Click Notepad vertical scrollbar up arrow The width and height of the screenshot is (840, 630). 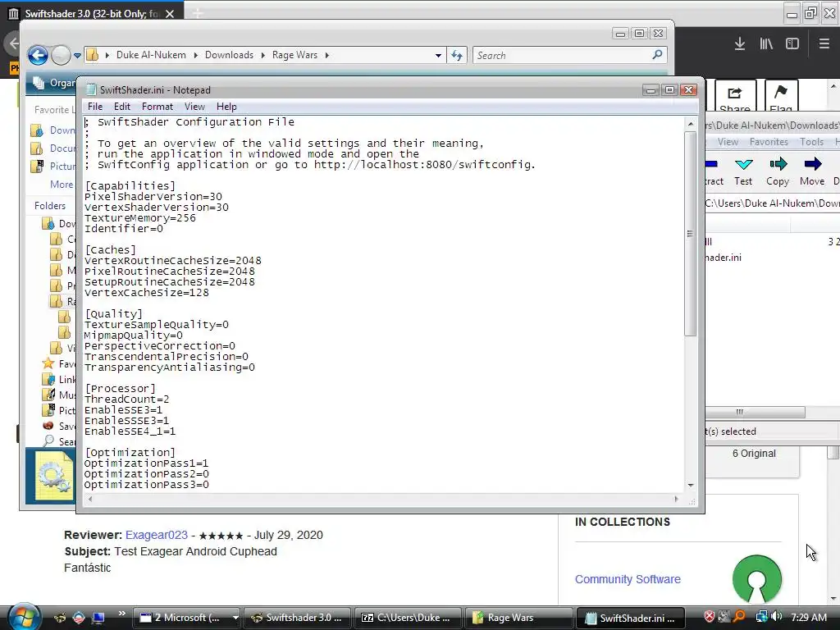(x=691, y=124)
